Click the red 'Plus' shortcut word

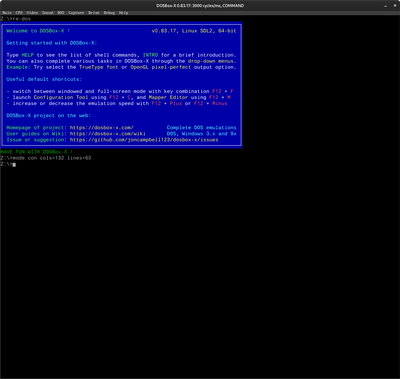[x=176, y=103]
